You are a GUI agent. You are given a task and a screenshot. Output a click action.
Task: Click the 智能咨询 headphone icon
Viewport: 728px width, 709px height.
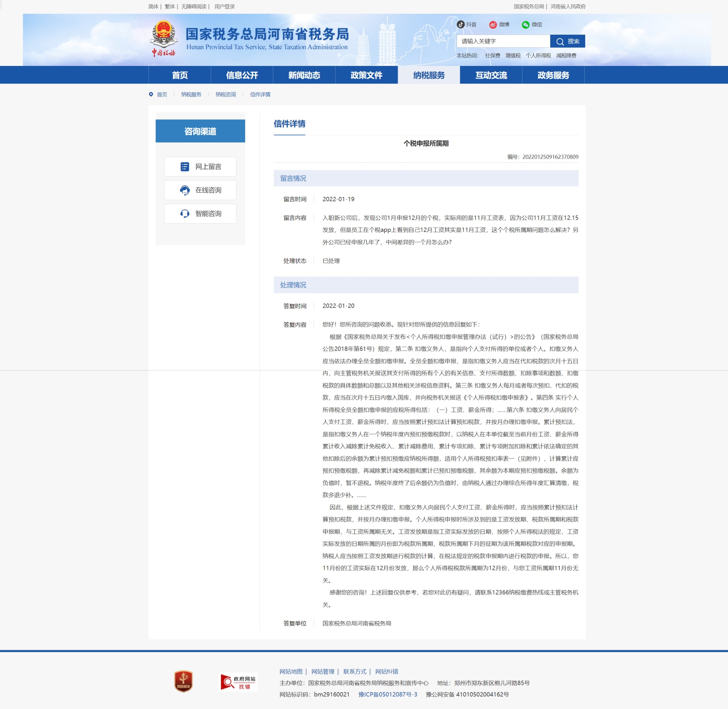(x=185, y=214)
